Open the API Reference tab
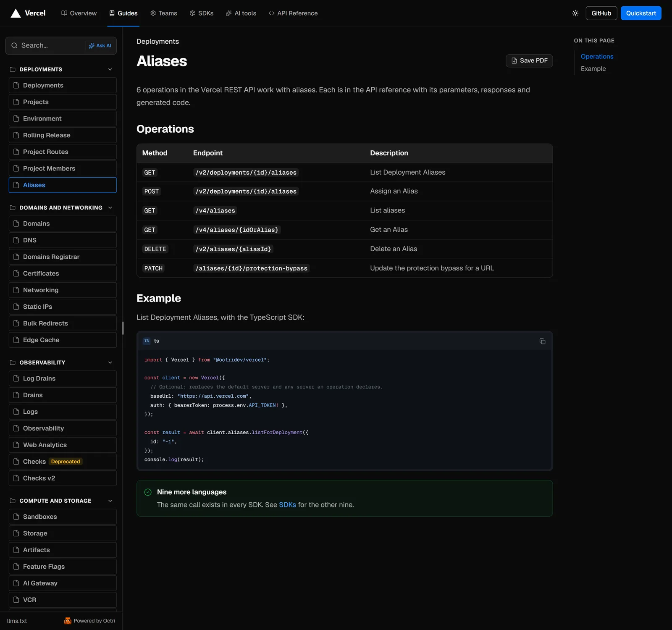672x630 pixels. coord(293,13)
